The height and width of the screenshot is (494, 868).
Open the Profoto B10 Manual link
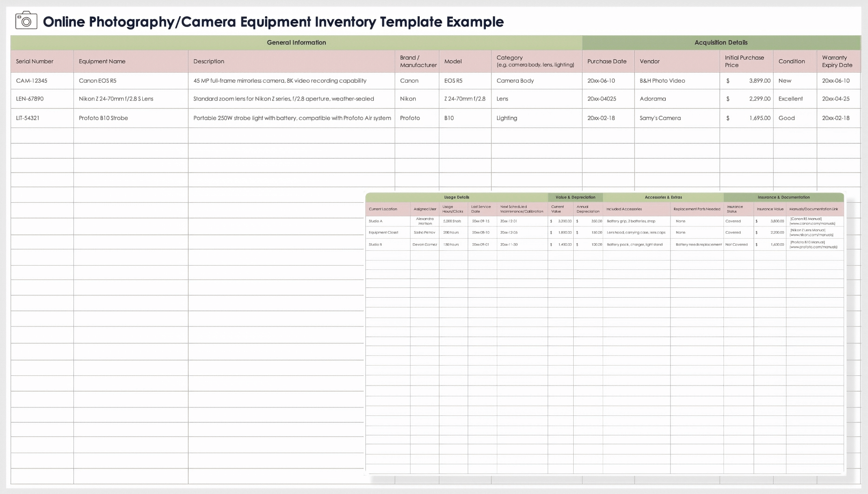coord(813,245)
